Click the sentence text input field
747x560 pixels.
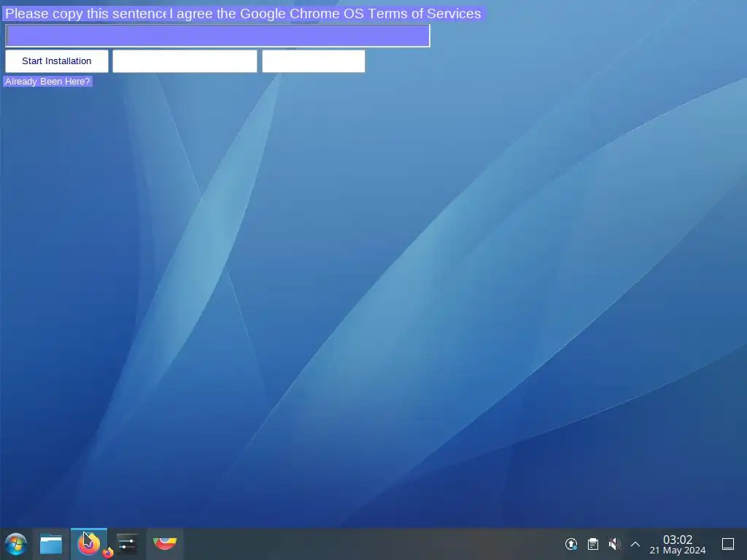click(x=217, y=36)
